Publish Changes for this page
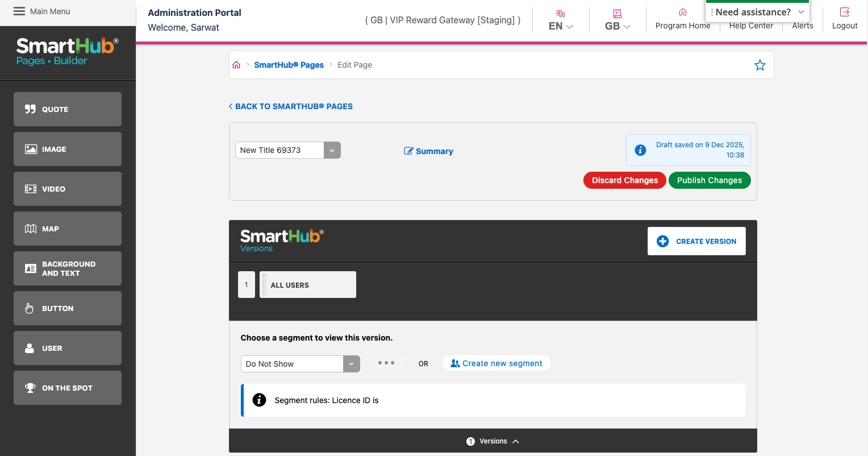The width and height of the screenshot is (868, 456). coord(710,180)
